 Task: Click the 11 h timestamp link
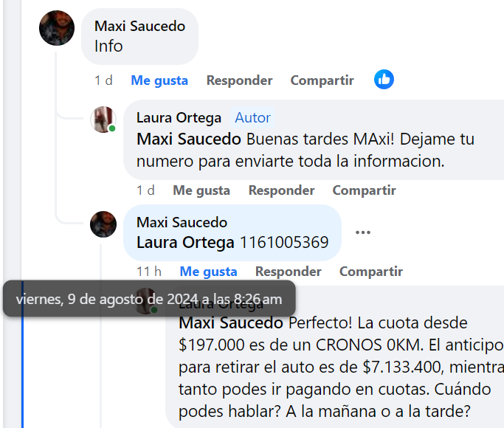point(148,272)
